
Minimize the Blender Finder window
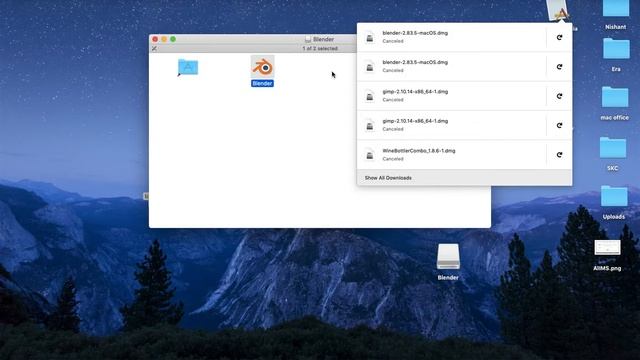164,39
